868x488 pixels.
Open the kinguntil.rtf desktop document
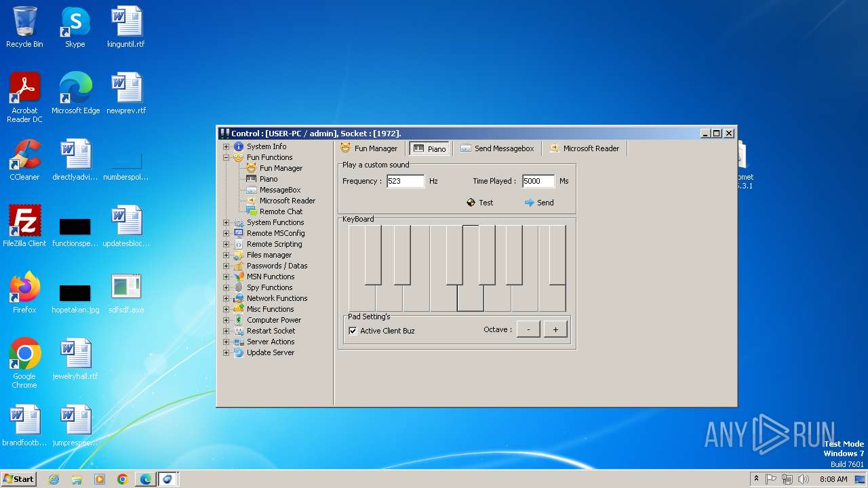tap(126, 28)
